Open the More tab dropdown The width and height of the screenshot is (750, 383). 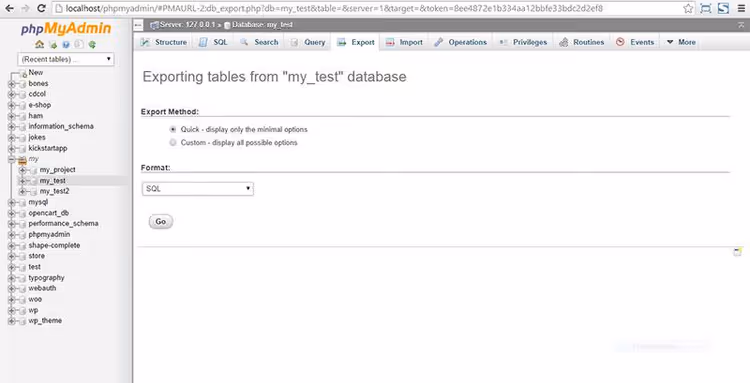click(681, 42)
